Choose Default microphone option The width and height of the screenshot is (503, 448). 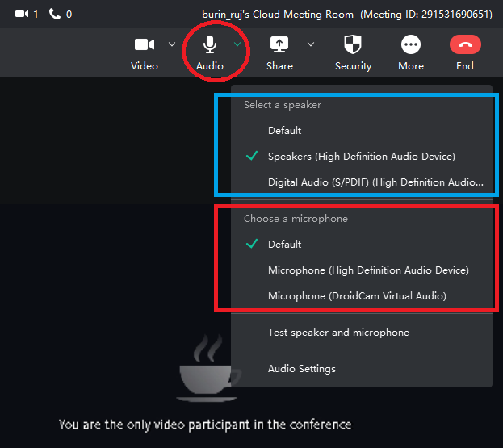284,245
